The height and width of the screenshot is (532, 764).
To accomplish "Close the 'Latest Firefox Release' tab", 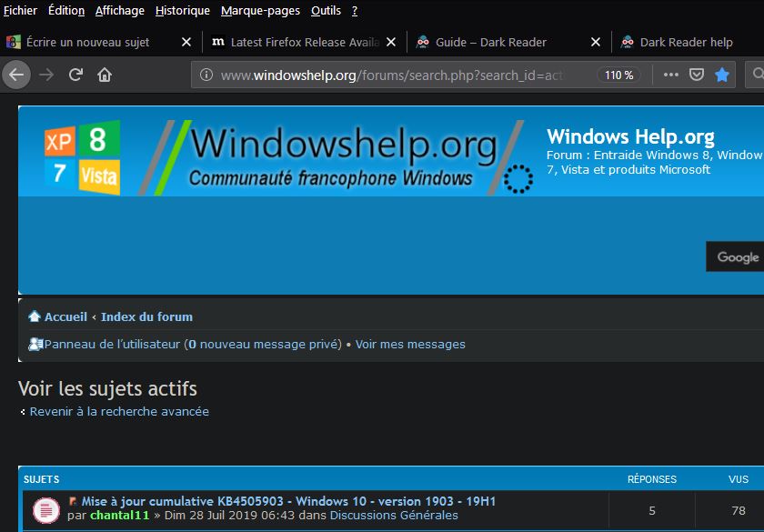I will point(391,43).
